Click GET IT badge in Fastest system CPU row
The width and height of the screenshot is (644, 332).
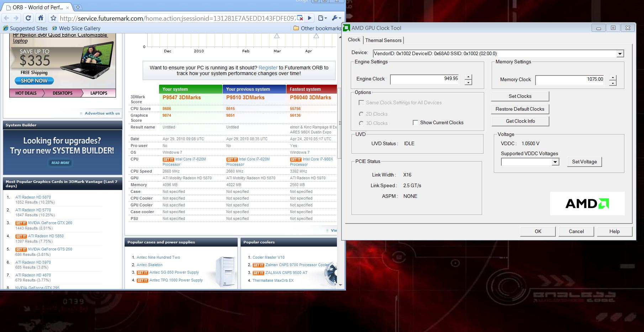pos(296,159)
